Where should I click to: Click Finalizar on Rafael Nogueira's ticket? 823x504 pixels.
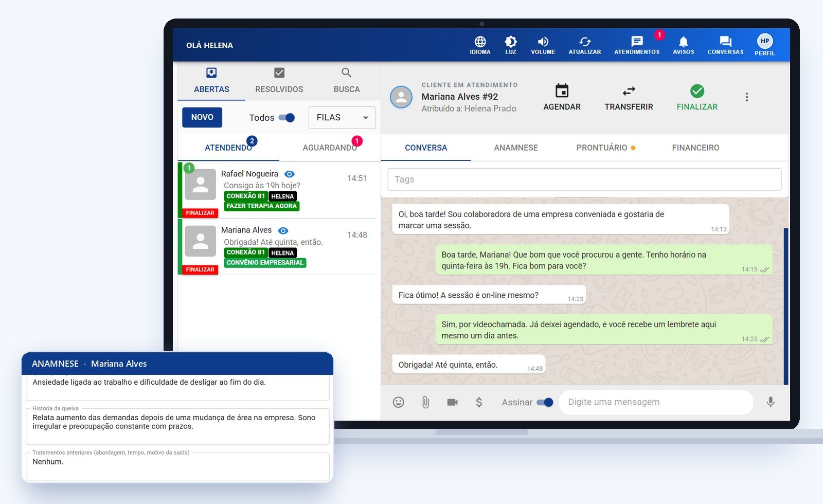(x=200, y=213)
